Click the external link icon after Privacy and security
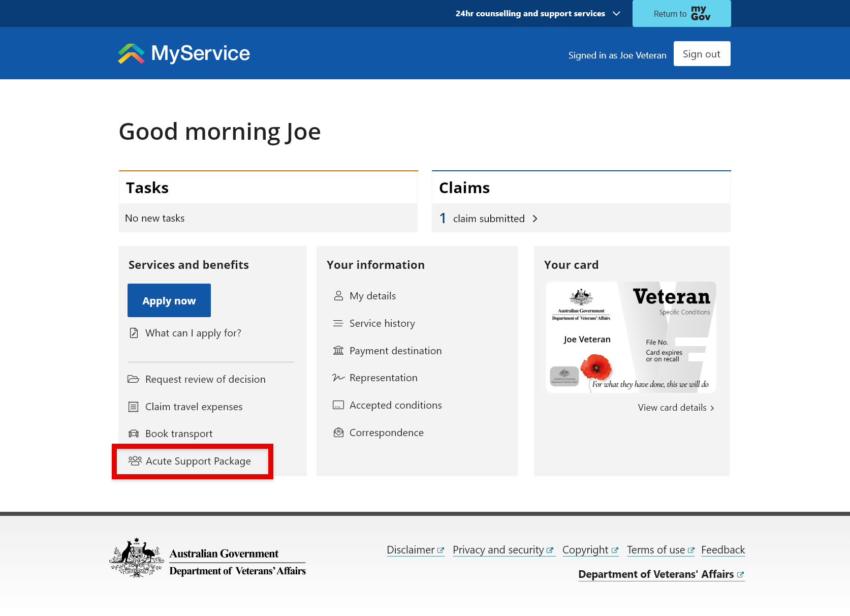Image resolution: width=850 pixels, height=616 pixels. (x=550, y=550)
